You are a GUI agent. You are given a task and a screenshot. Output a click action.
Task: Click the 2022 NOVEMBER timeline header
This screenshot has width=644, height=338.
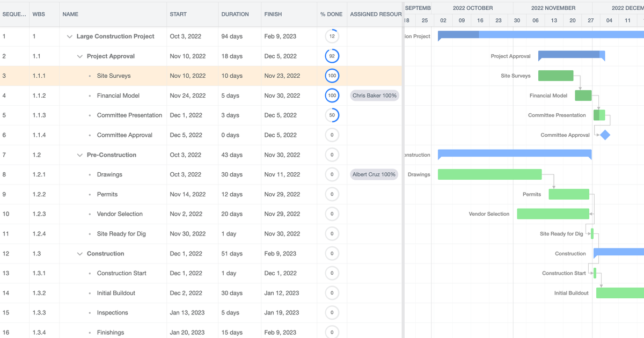(x=553, y=8)
